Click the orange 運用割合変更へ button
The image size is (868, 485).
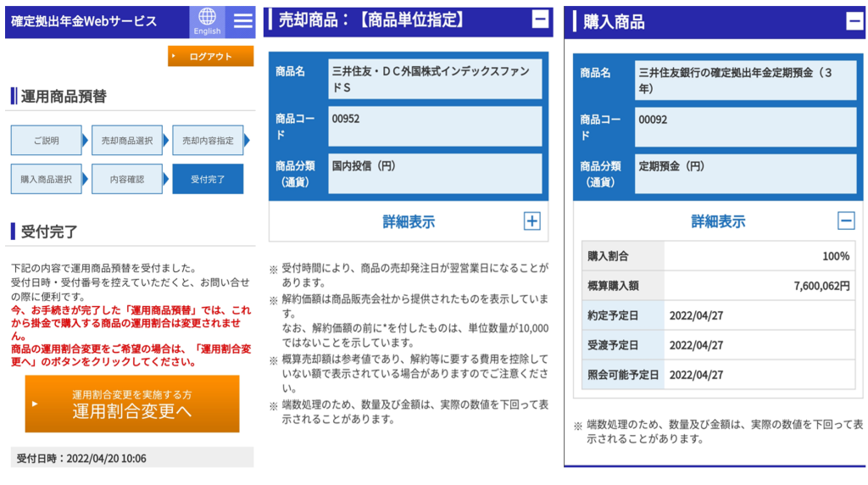(131, 404)
